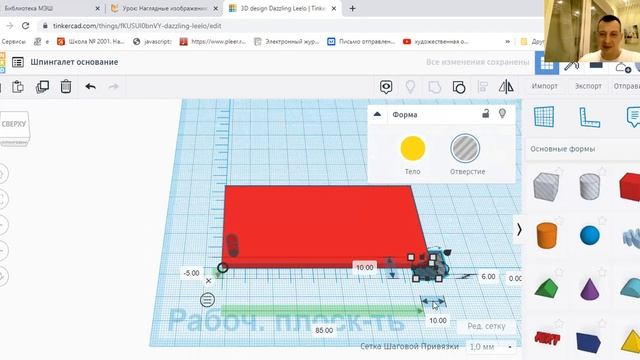This screenshot has height=360, width=640.
Task: Add the grey striped Box hole shape
Action: click(546, 187)
